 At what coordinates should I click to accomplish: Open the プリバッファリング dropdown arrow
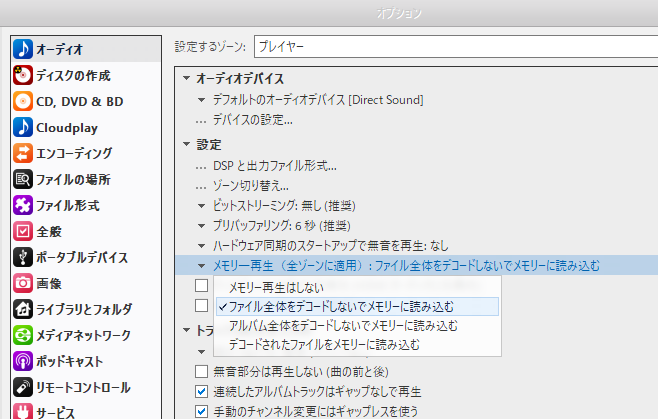click(x=201, y=226)
